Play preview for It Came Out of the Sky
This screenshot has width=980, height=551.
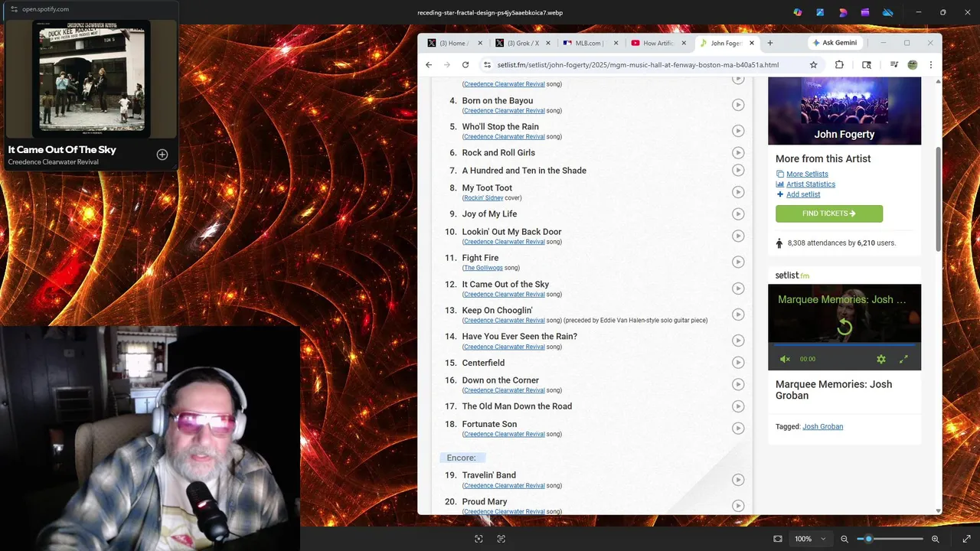pos(738,289)
